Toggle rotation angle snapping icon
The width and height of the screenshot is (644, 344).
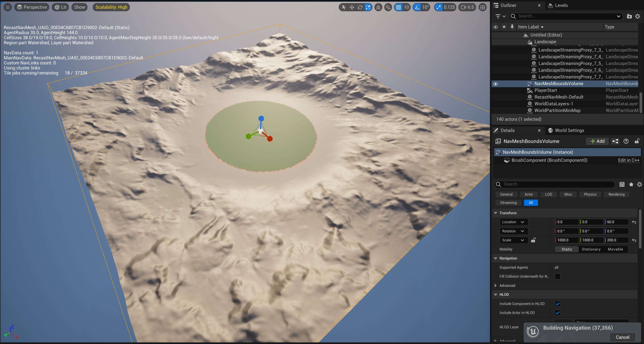coord(417,7)
